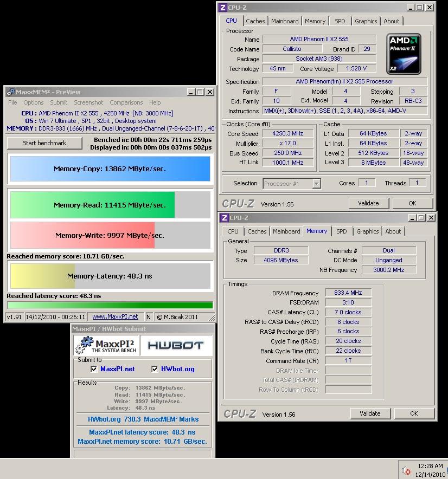Open the Processor #1 selection dropdown

317,184
